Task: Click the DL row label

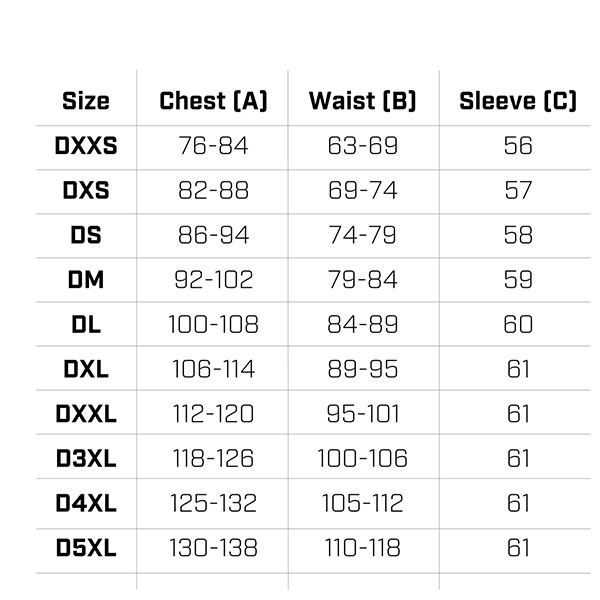Action: tap(86, 325)
